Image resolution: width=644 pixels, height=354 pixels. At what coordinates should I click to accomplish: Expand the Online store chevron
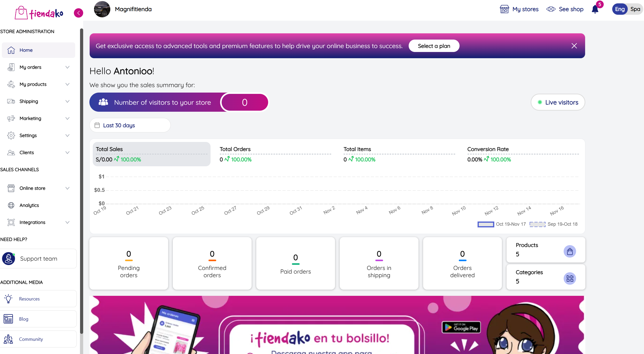(67, 188)
